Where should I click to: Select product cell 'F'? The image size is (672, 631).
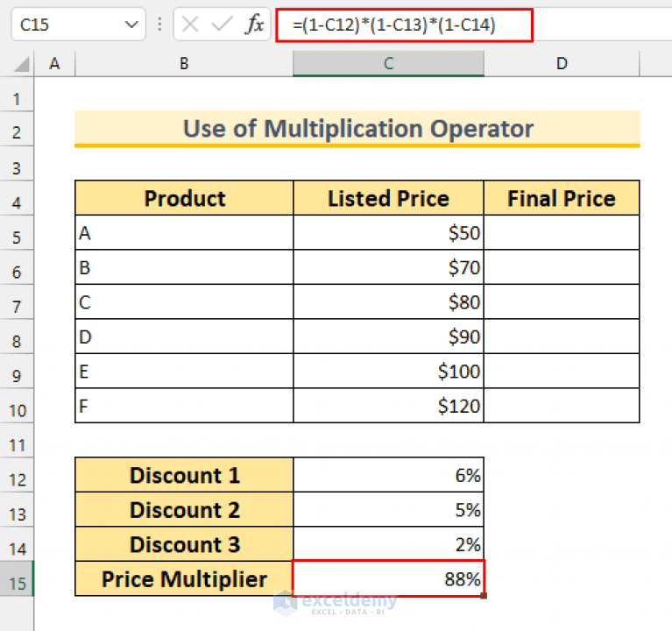click(x=184, y=406)
